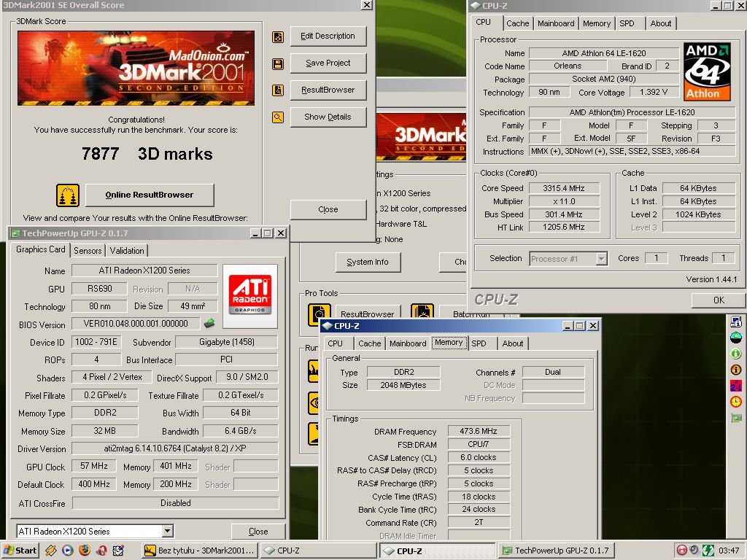Click the cyan and black round sidebar icon
Image resolution: width=747 pixels, height=560 pixels.
point(736,338)
